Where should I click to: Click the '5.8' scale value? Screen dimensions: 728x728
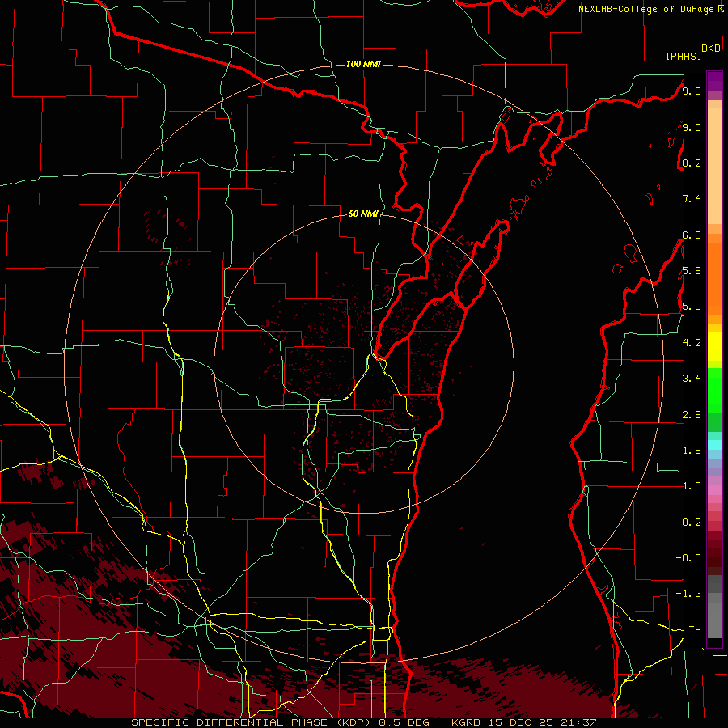click(692, 271)
